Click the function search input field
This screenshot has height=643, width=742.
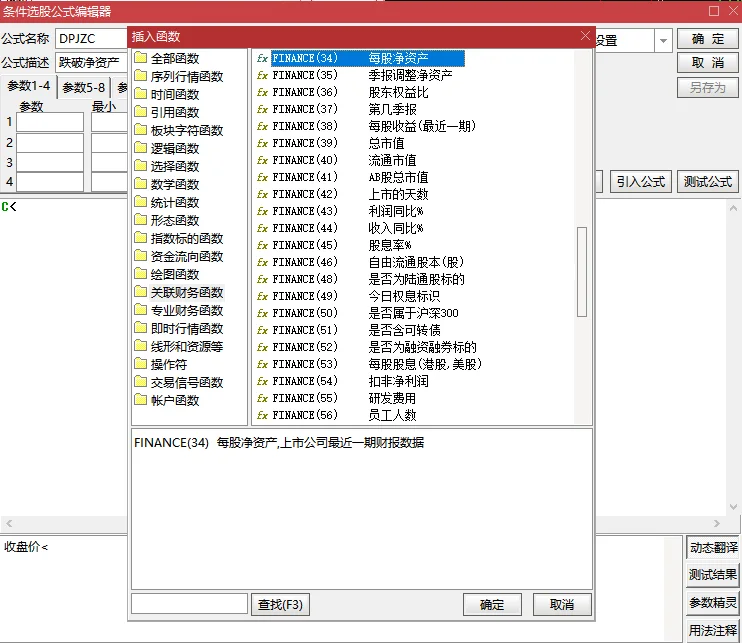point(189,604)
